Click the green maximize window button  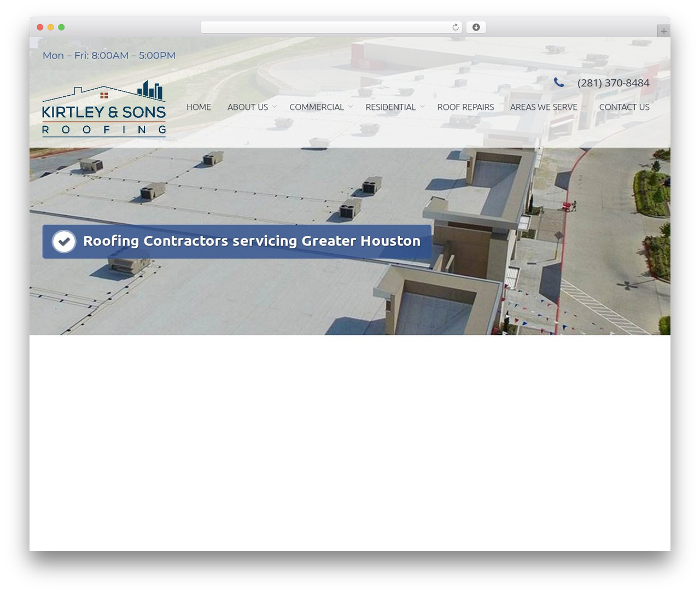tap(61, 27)
